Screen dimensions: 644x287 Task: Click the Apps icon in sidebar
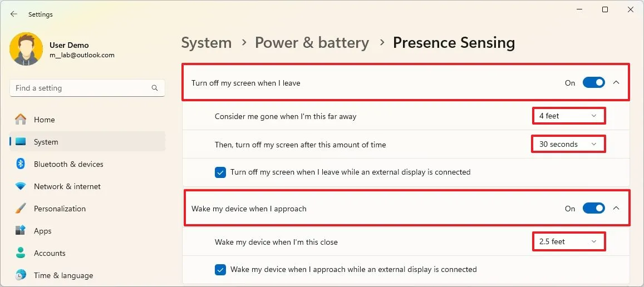click(x=21, y=231)
